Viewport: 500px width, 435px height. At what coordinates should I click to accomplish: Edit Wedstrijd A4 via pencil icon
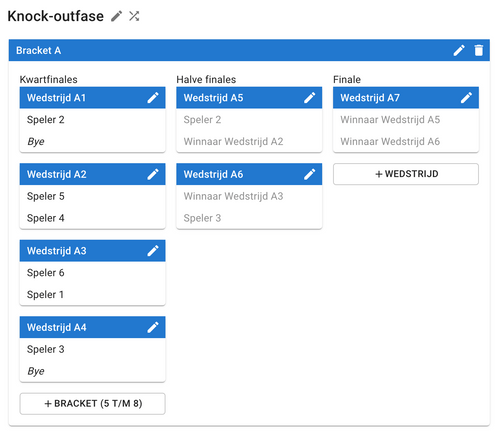click(153, 327)
